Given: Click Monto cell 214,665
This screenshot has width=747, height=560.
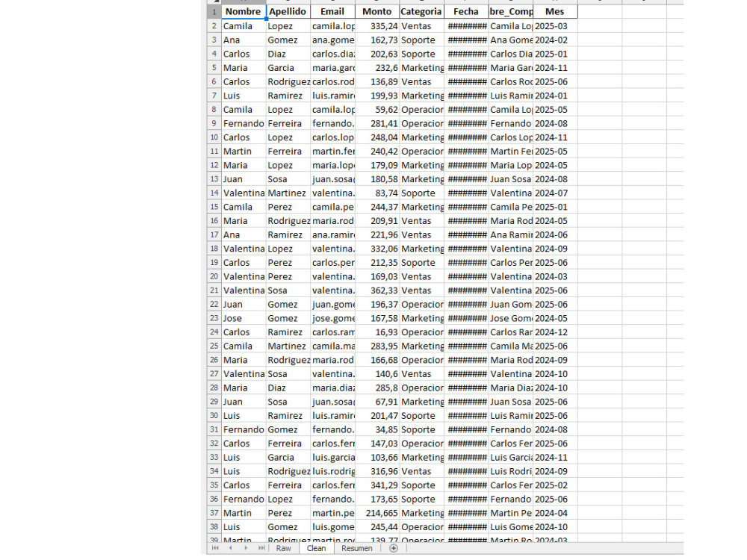Looking at the screenshot, I should coord(376,513).
